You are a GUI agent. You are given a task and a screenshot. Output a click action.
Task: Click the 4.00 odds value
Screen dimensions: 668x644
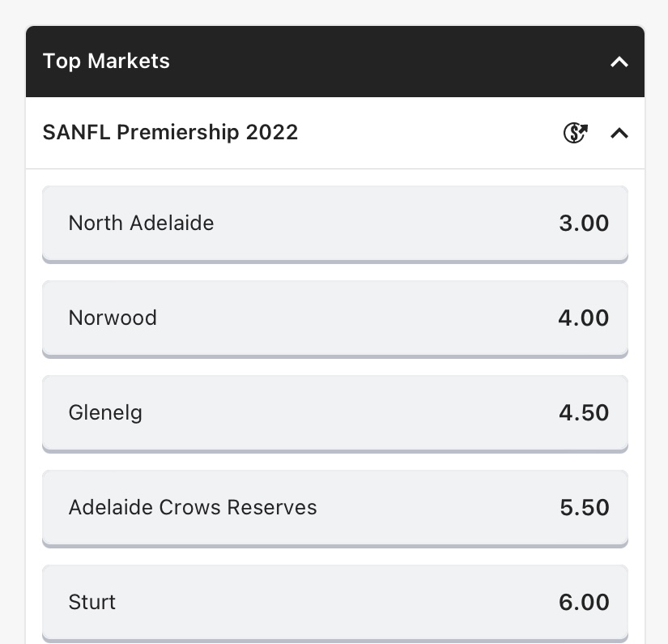[584, 318]
